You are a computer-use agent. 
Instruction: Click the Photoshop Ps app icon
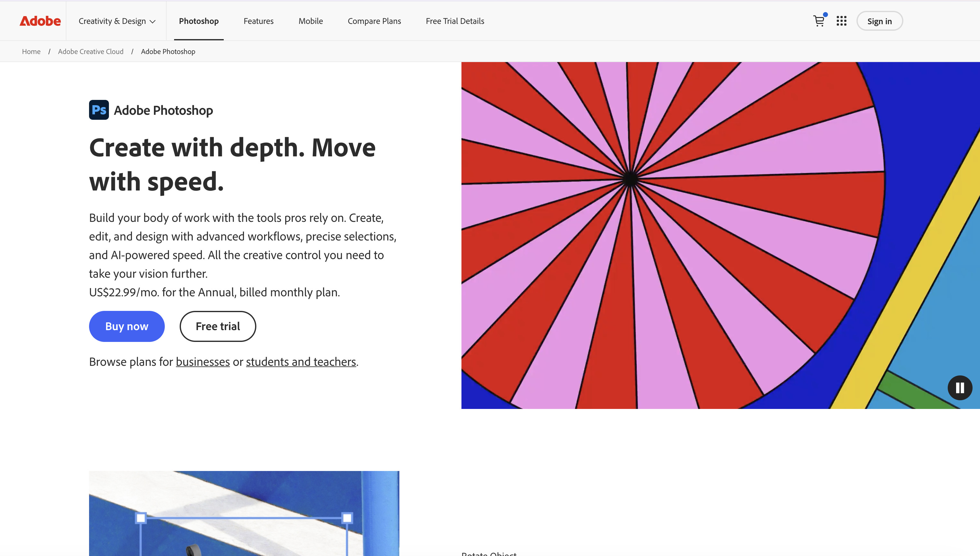click(x=99, y=110)
